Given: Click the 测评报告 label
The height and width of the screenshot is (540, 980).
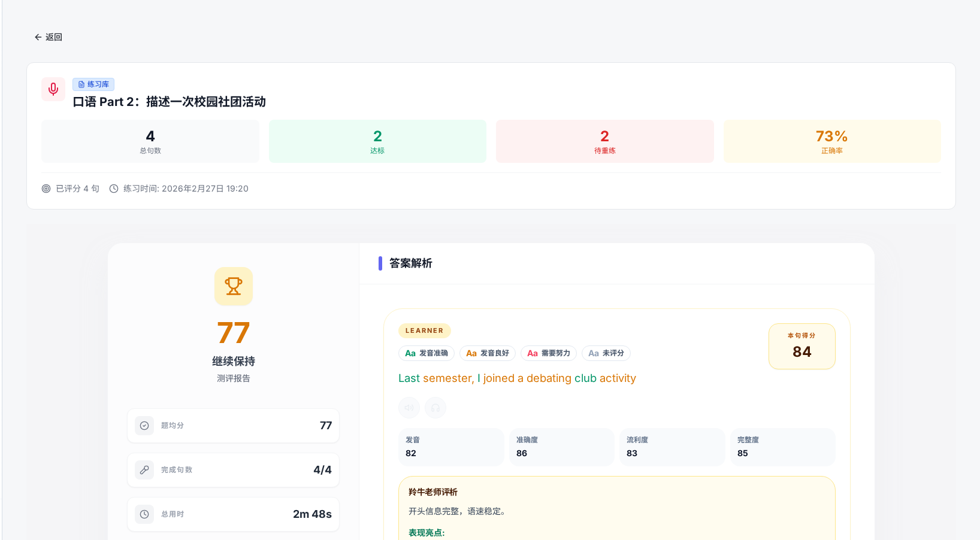Looking at the screenshot, I should 234,378.
